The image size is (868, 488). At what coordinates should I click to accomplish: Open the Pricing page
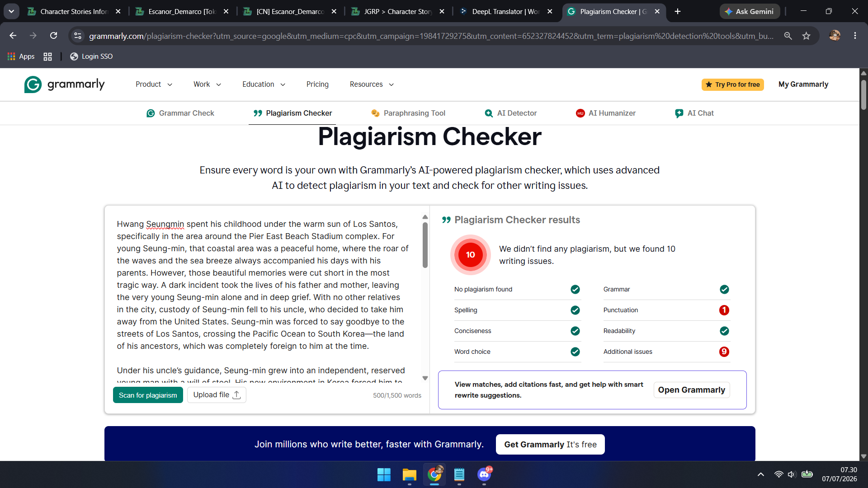(x=317, y=84)
